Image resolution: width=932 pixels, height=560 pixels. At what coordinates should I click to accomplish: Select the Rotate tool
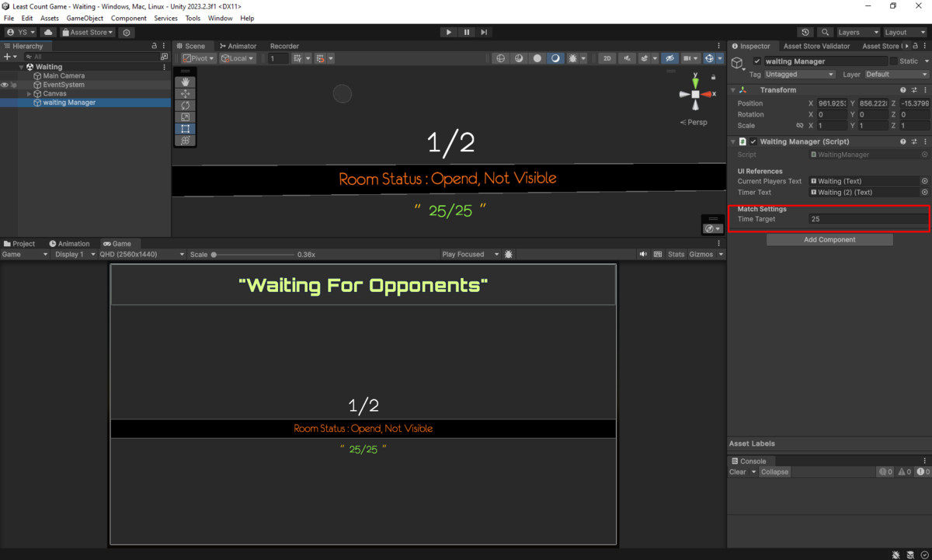tap(185, 105)
